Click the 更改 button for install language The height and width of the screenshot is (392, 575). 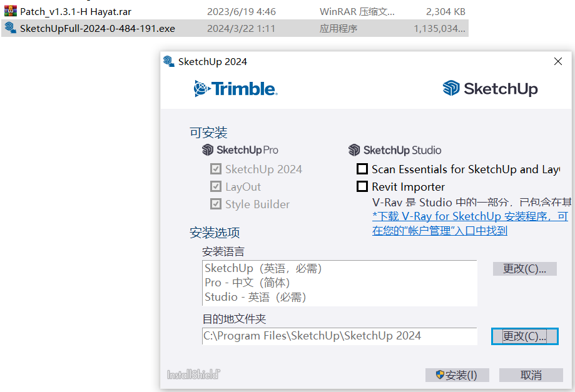pyautogui.click(x=524, y=269)
